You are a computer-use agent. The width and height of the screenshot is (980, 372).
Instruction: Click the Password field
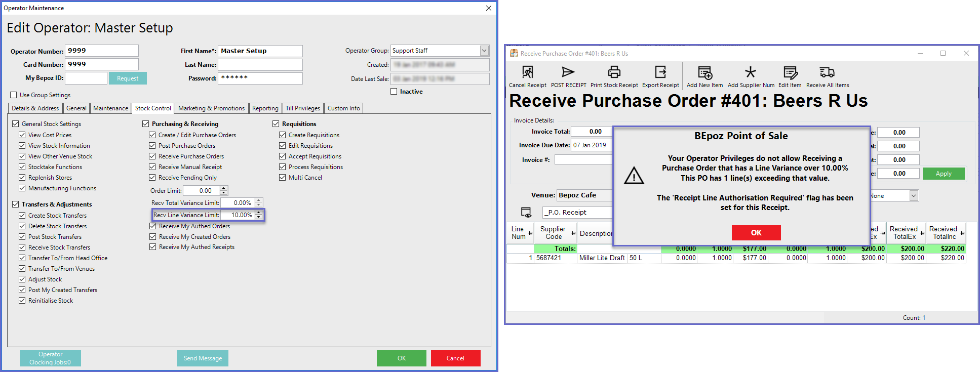coord(260,78)
